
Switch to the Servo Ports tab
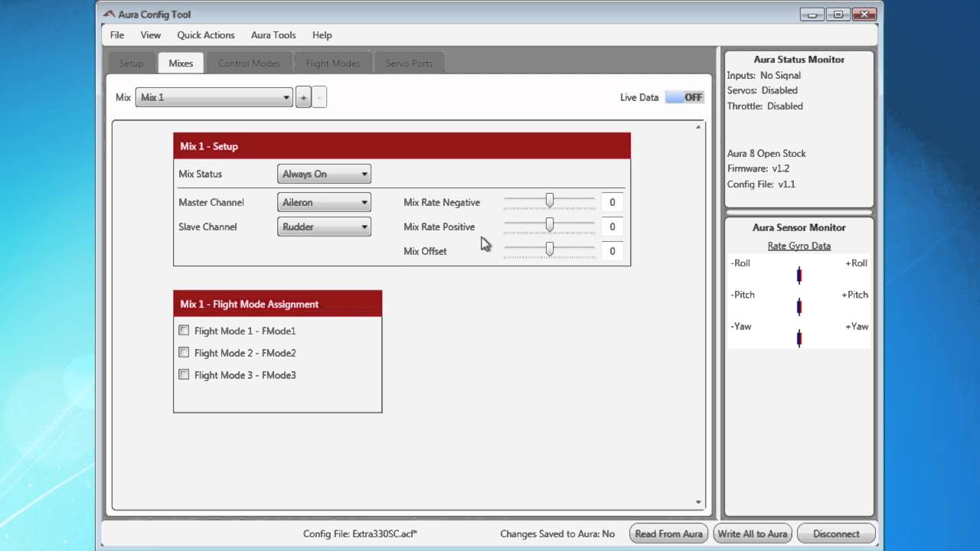[x=409, y=64]
